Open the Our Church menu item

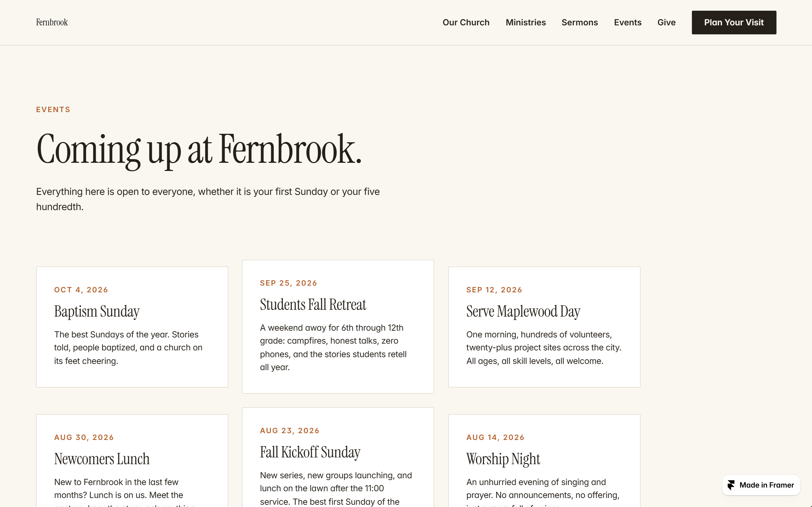click(466, 23)
